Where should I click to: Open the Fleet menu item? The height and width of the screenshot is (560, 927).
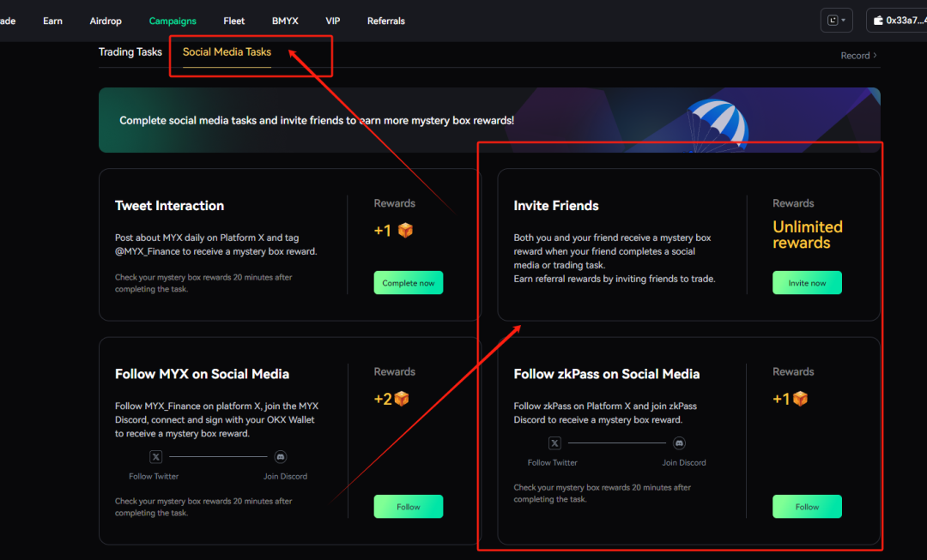[234, 21]
